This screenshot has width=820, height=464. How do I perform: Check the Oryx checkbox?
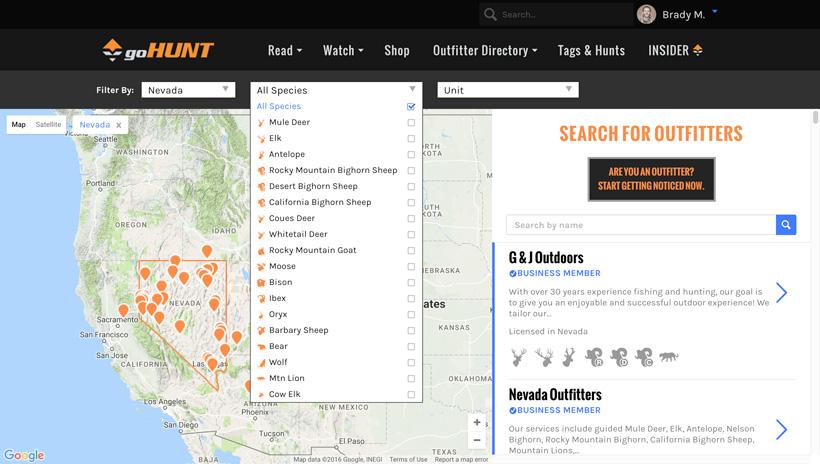(x=411, y=314)
